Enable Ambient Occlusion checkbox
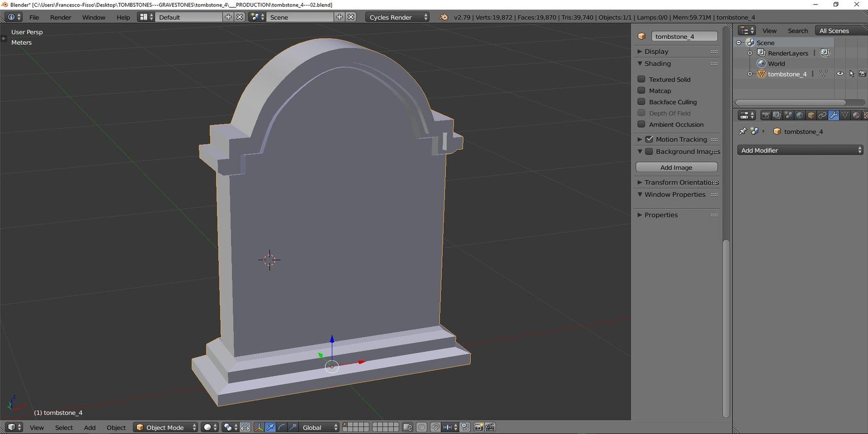Image resolution: width=868 pixels, height=434 pixels. (641, 124)
